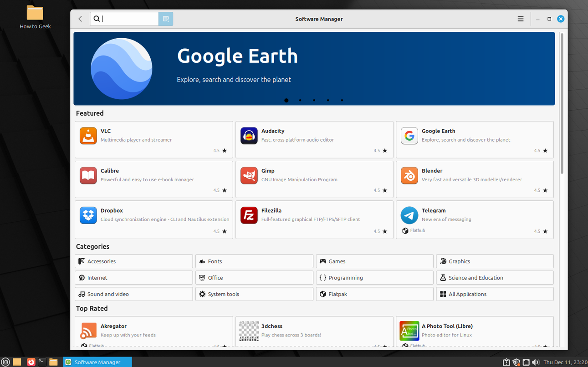Click the VLC title text

[x=106, y=131]
